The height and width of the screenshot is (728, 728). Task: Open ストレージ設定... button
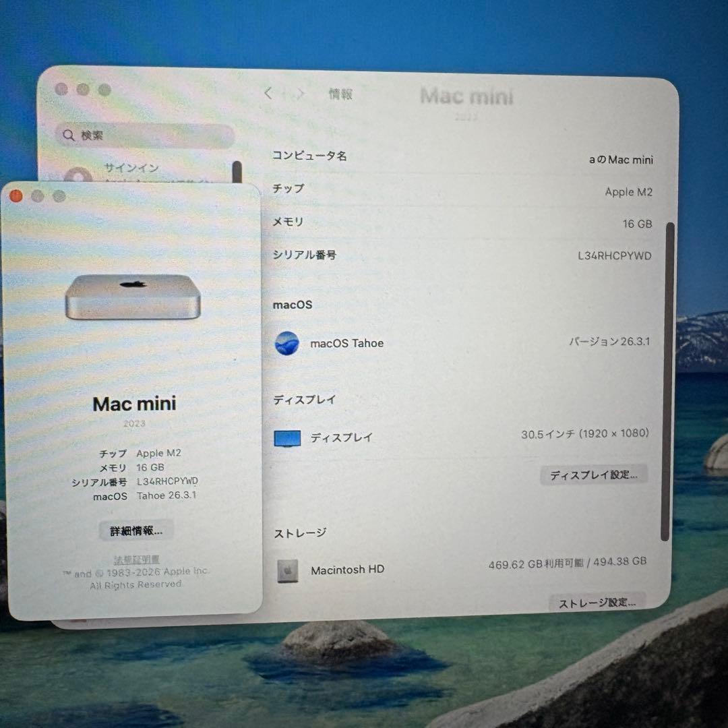[597, 603]
